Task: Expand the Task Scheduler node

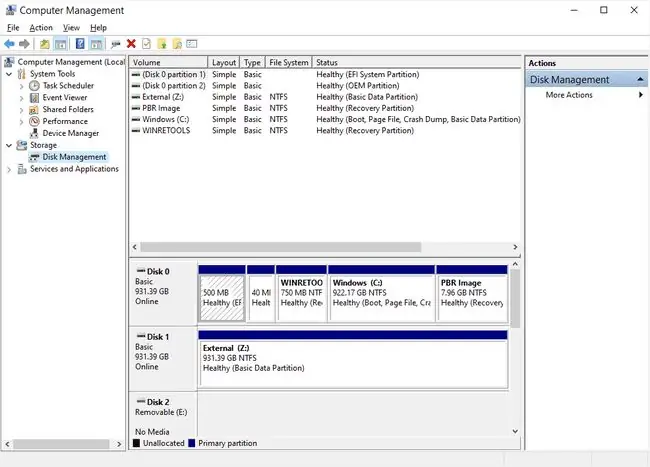Action: 21,86
